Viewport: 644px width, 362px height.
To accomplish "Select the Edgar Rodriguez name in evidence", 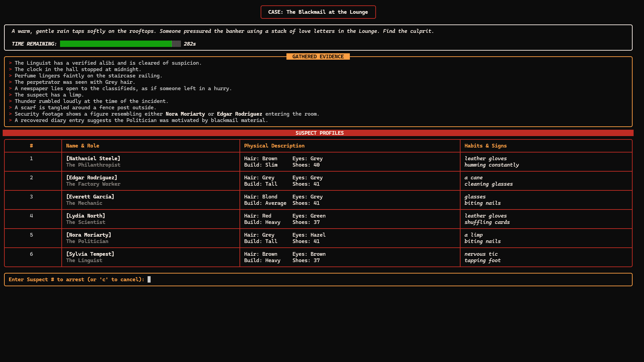I will tap(239, 114).
